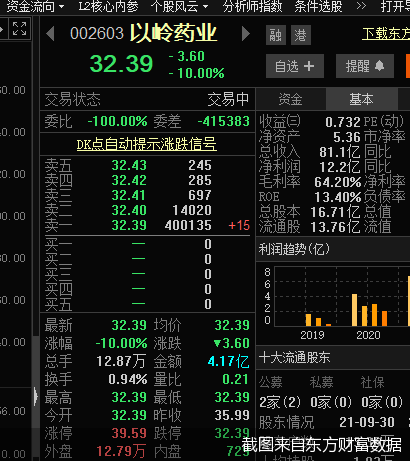Set alert with 提醒 bell button

[x=365, y=66]
